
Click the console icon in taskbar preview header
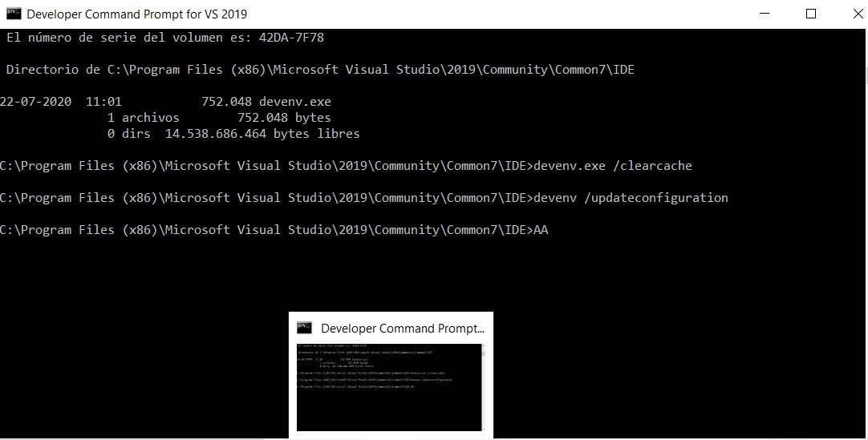(305, 328)
